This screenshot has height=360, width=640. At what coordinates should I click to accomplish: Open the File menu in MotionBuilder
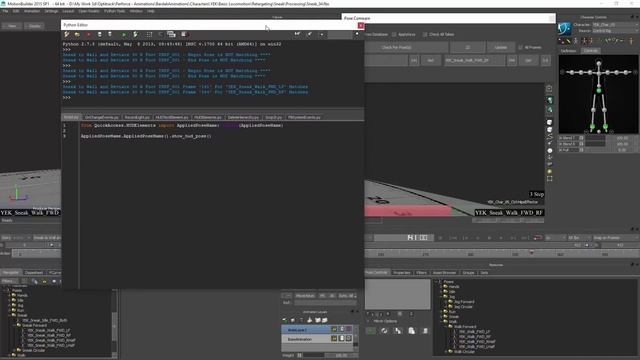click(x=5, y=11)
